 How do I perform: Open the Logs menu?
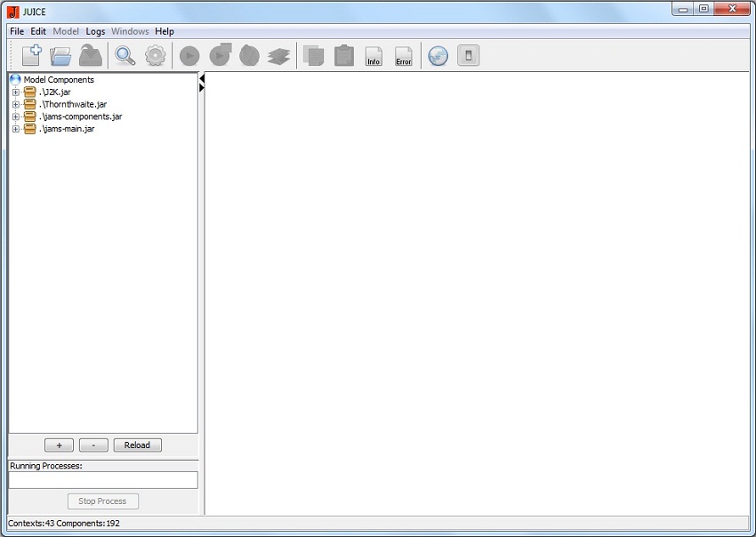point(95,31)
